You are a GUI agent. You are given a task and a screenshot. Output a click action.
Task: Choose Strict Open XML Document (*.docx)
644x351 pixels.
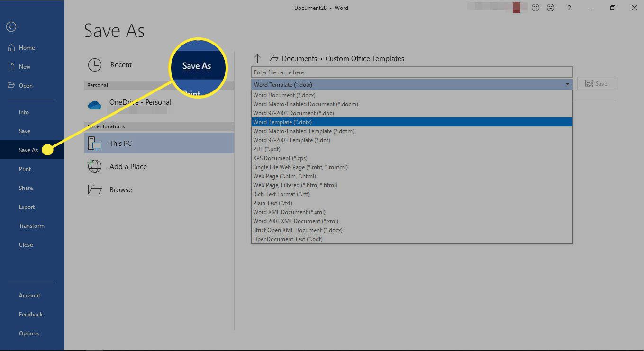click(412, 230)
